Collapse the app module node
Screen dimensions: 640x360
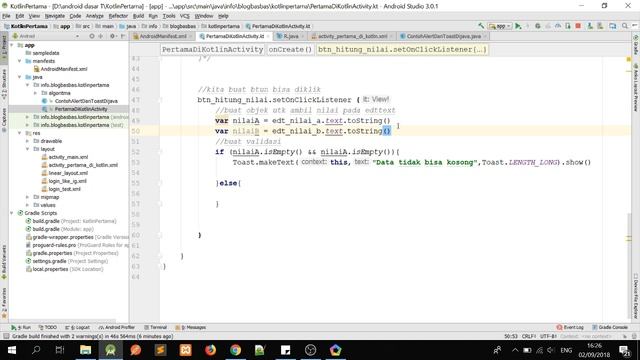click(x=12, y=45)
